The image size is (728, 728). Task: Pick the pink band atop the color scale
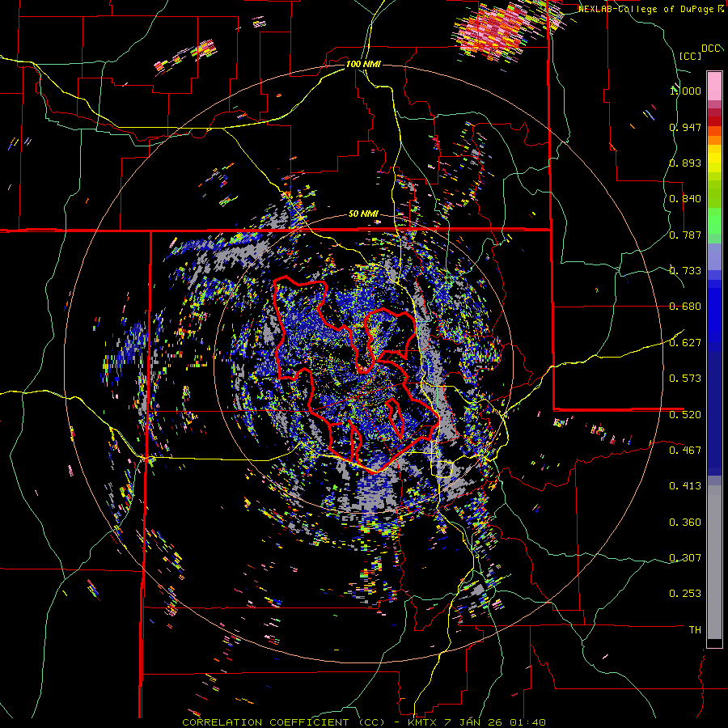coord(714,86)
